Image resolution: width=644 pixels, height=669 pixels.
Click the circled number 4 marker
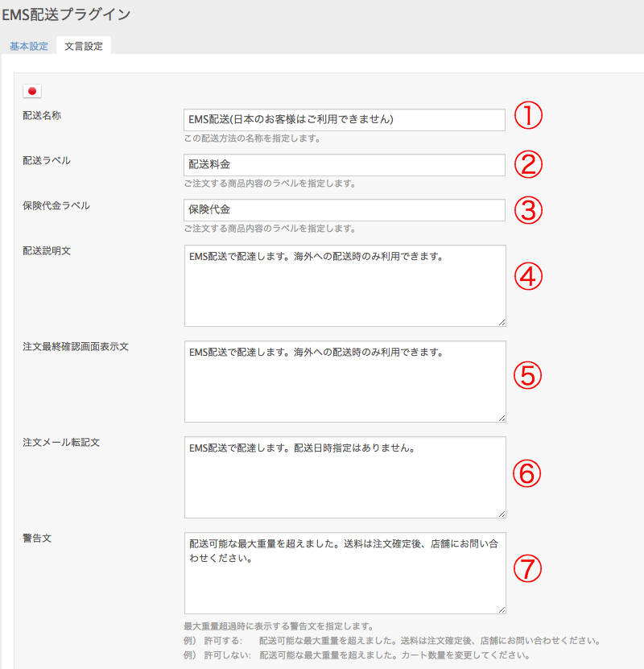528,276
